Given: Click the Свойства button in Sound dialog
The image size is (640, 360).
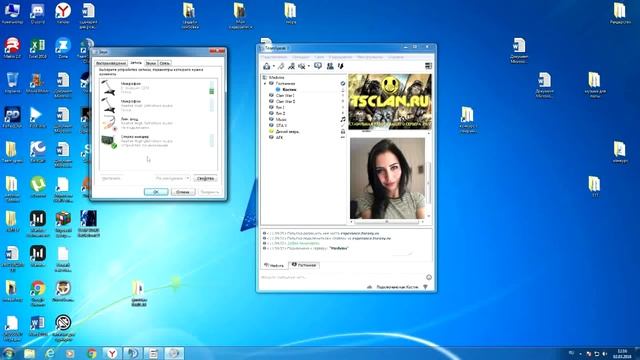Looking at the screenshot, I should [205, 178].
